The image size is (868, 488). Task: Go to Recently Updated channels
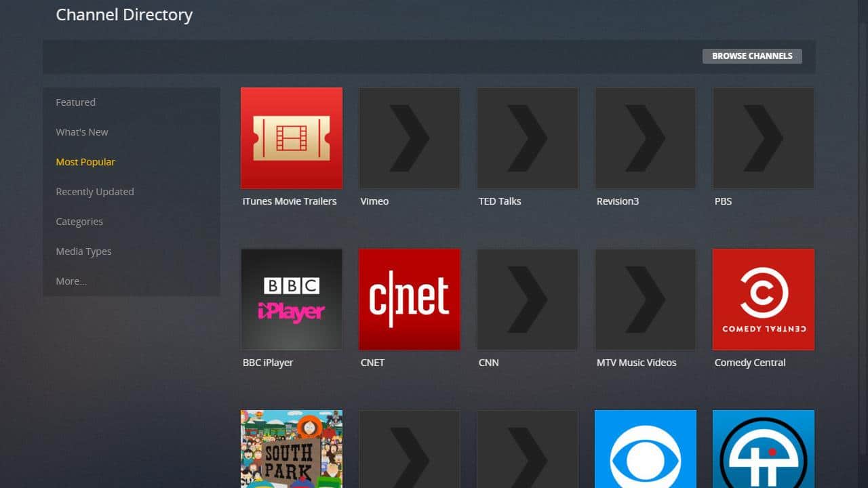pyautogui.click(x=95, y=192)
